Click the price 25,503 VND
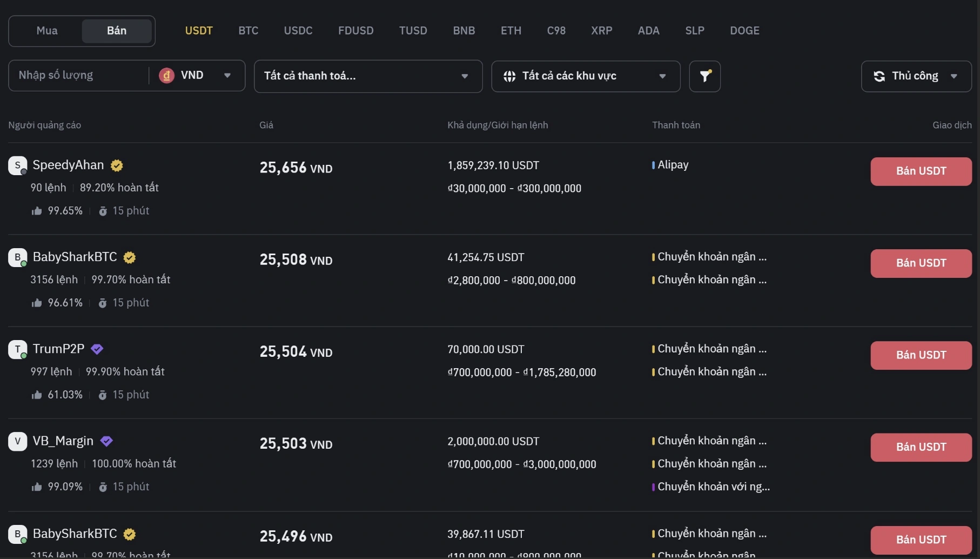Screen dimensions: 980x559 coord(296,444)
